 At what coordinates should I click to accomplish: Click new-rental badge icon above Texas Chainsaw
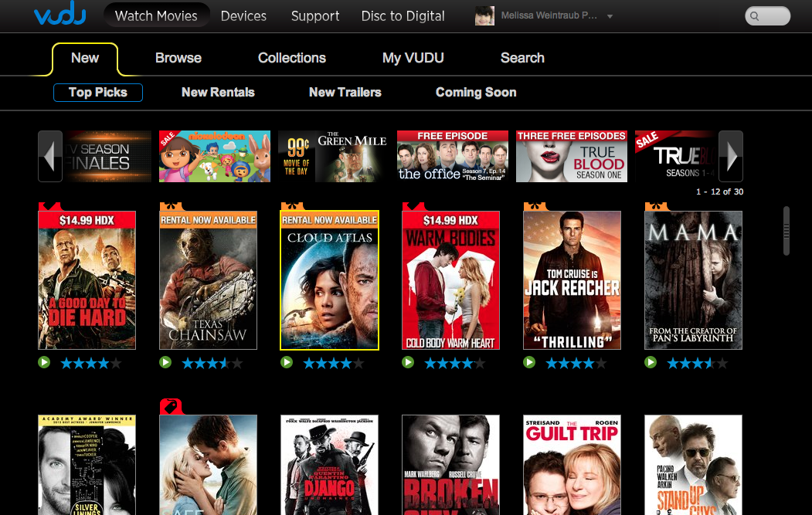pos(172,206)
